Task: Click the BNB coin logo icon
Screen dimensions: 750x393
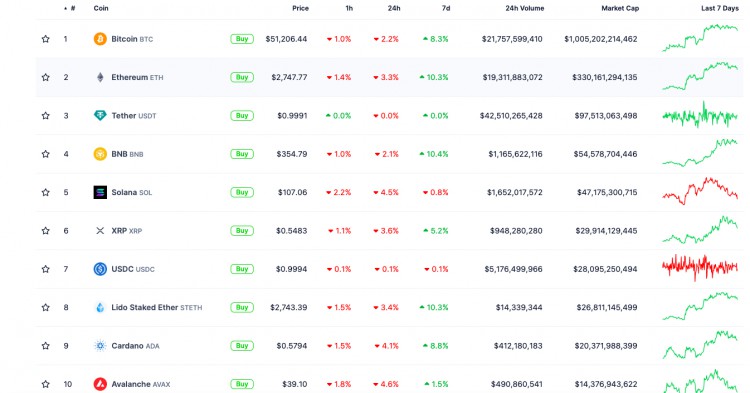Action: (x=100, y=154)
